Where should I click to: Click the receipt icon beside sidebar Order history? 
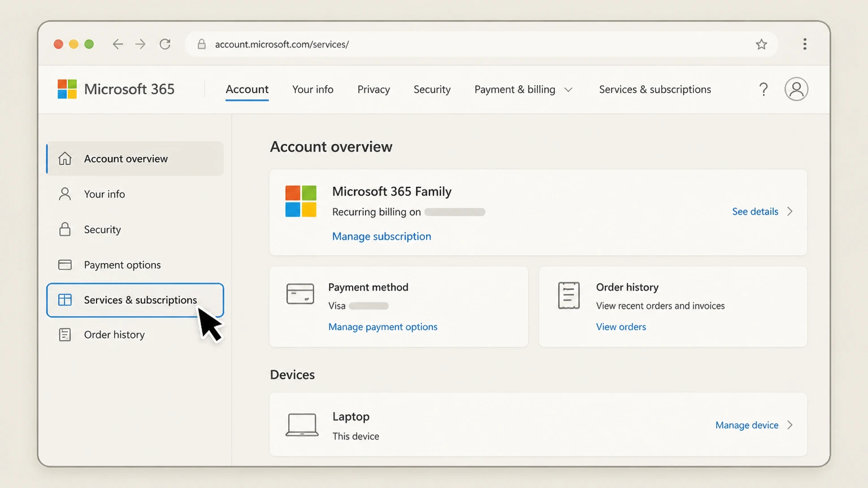(65, 335)
